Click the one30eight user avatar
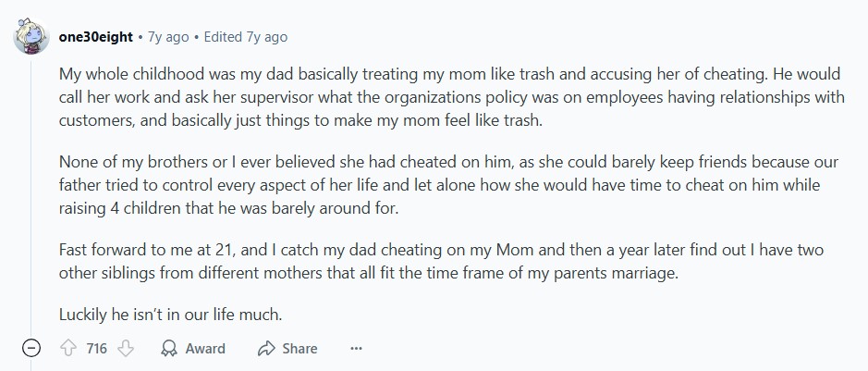Image resolution: width=868 pixels, height=371 pixels. [x=30, y=35]
